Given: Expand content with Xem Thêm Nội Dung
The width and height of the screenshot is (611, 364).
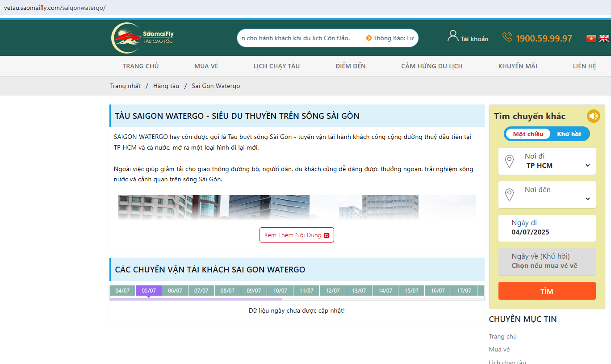Looking at the screenshot, I should (x=297, y=235).
